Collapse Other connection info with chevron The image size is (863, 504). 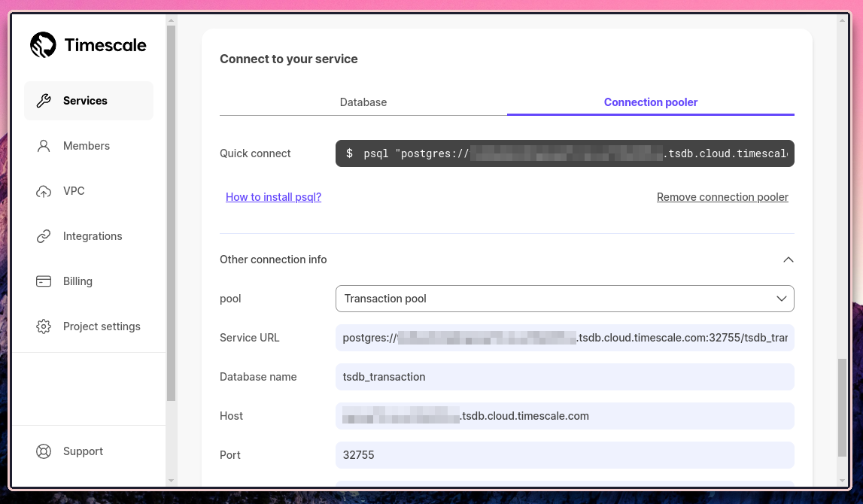coord(789,260)
